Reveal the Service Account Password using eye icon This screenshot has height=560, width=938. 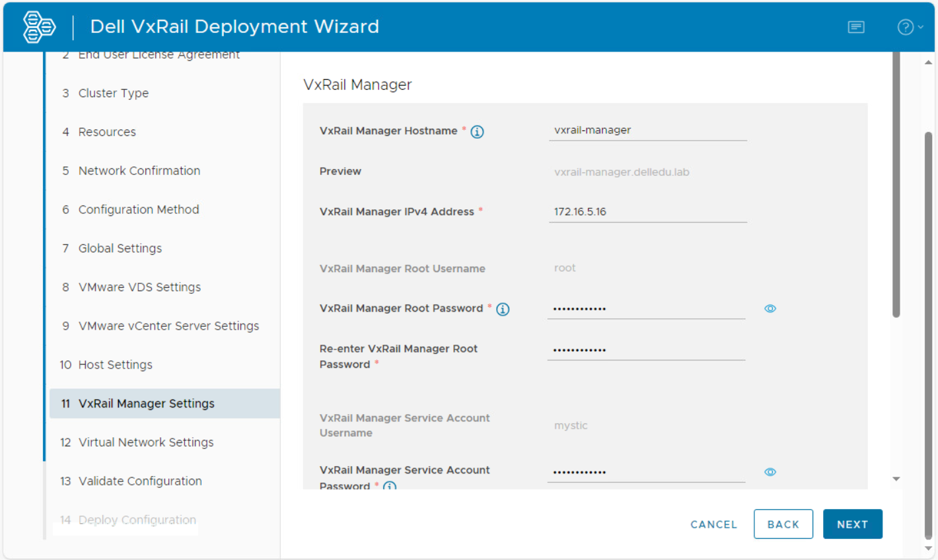click(x=770, y=472)
